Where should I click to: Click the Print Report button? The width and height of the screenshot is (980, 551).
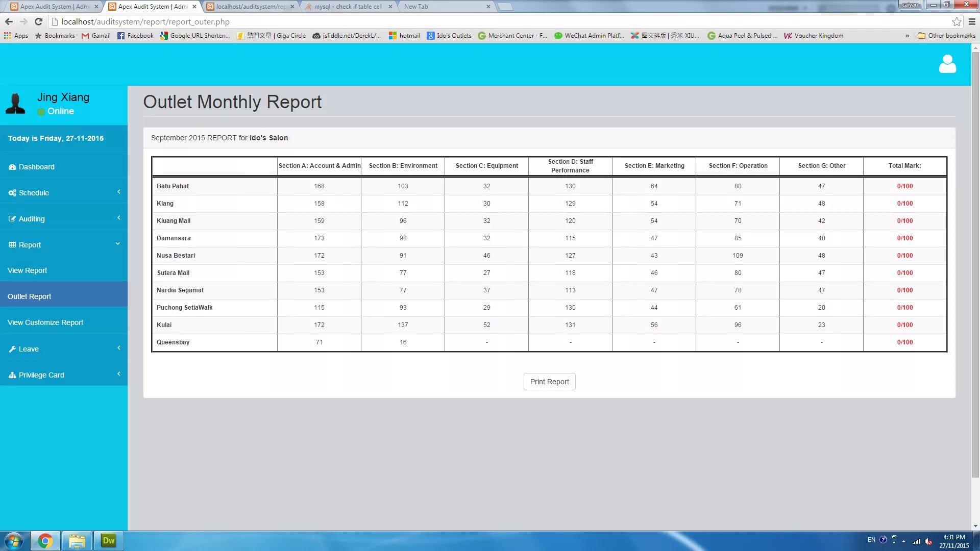549,382
